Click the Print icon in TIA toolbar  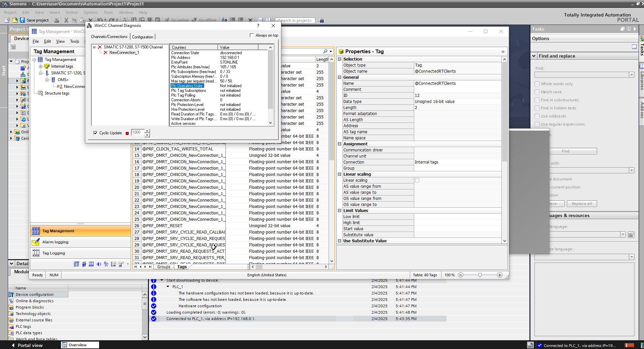click(x=57, y=20)
